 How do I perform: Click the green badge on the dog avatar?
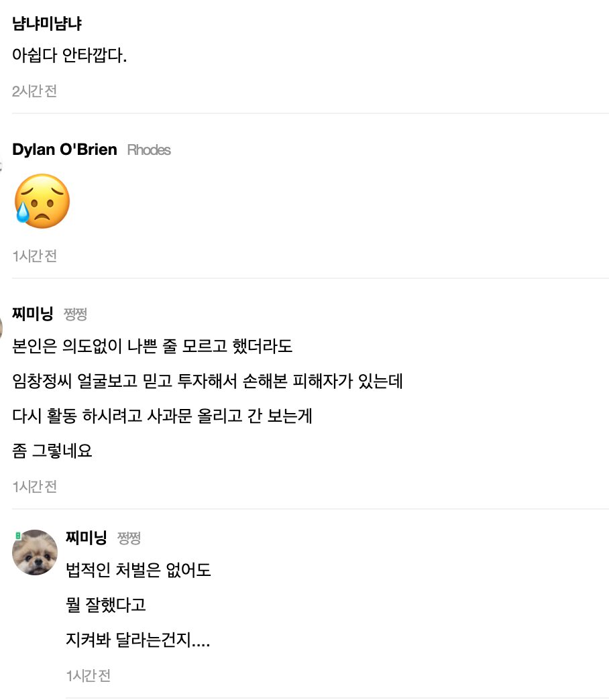click(18, 534)
